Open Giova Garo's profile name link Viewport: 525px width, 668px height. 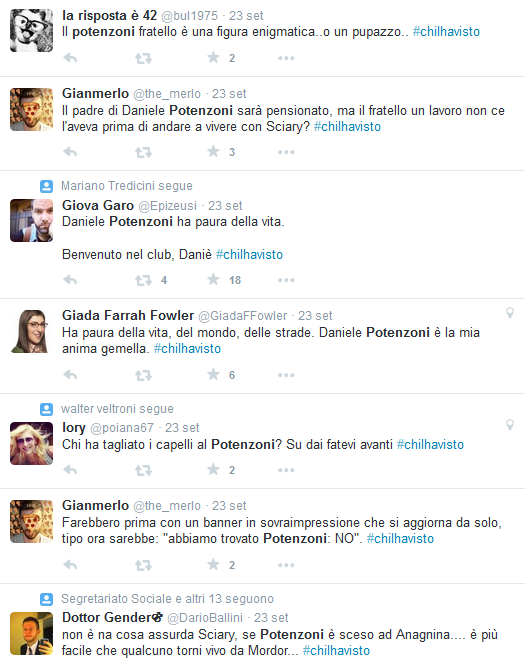[98, 205]
